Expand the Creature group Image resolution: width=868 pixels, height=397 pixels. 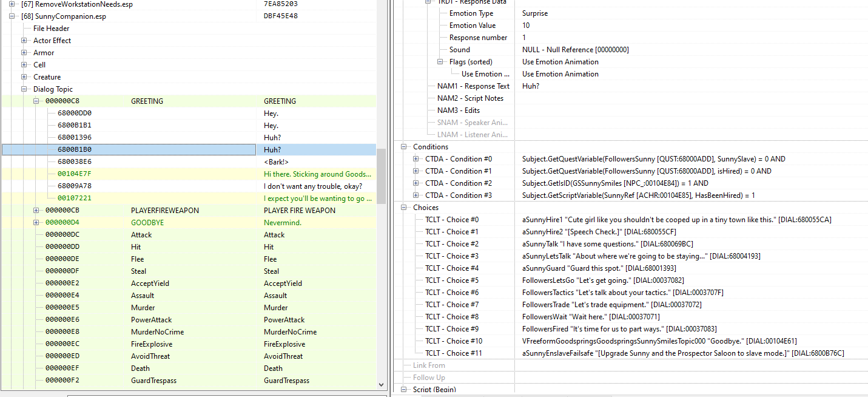(24, 77)
